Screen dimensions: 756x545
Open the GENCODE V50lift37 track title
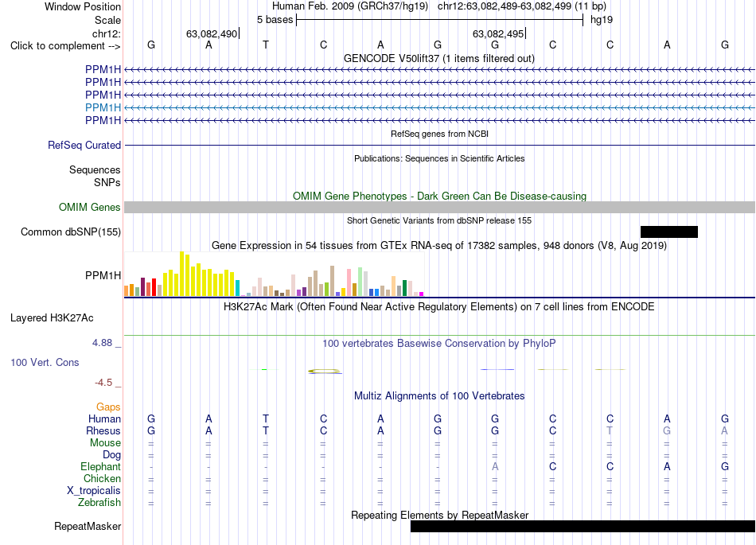[439, 58]
